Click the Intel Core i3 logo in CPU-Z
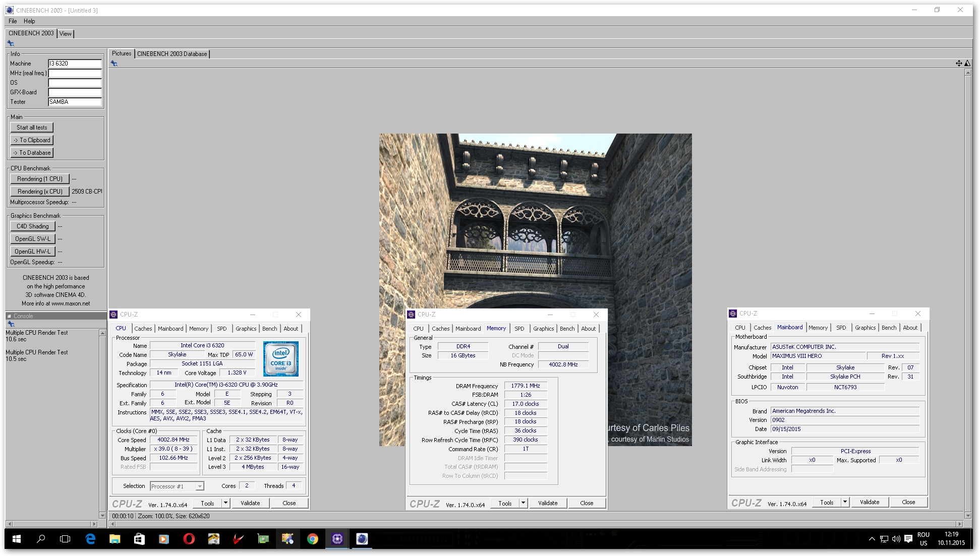 [x=281, y=359]
